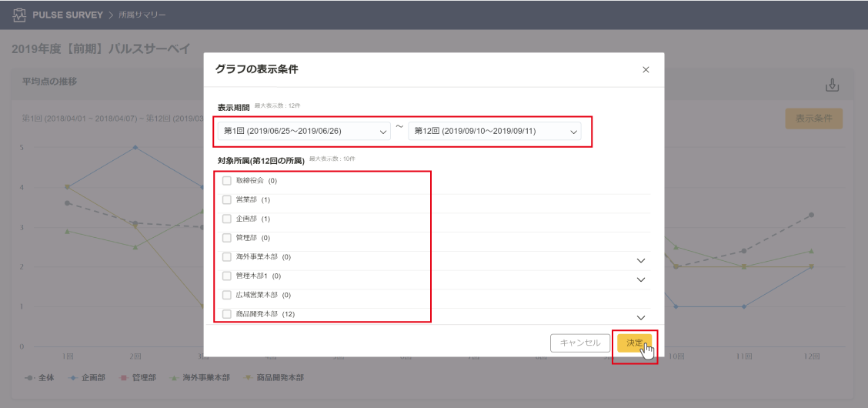Click the download icon above the chart
This screenshot has width=868, height=408.
(x=832, y=85)
